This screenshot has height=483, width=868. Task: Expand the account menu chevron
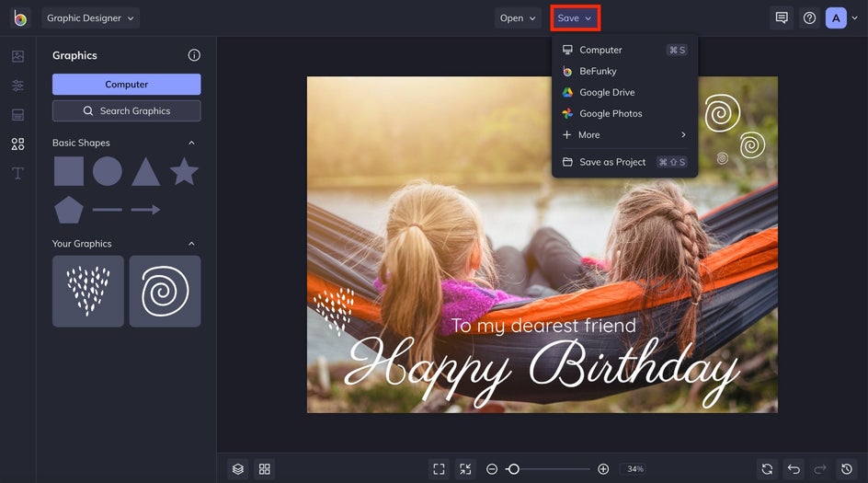pyautogui.click(x=855, y=17)
